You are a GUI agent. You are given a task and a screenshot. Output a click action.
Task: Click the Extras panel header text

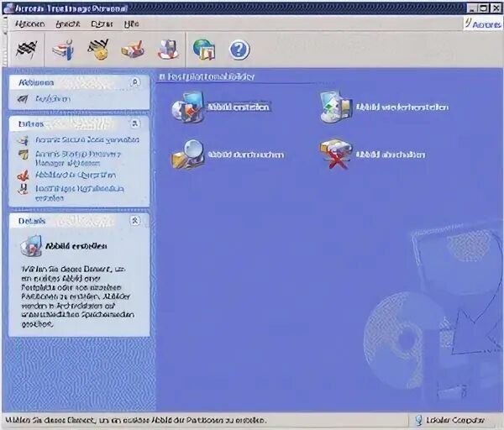31,123
